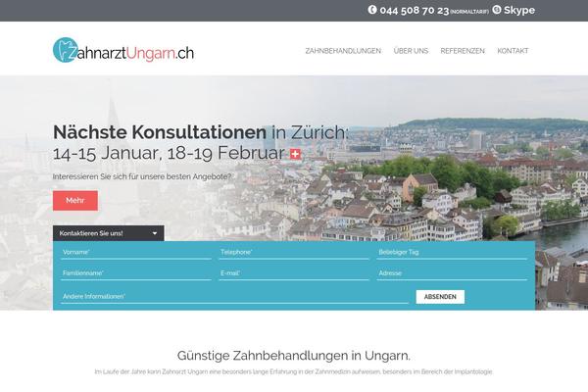Click the Swiss flag icon
This screenshot has height=392, width=588.
point(296,154)
